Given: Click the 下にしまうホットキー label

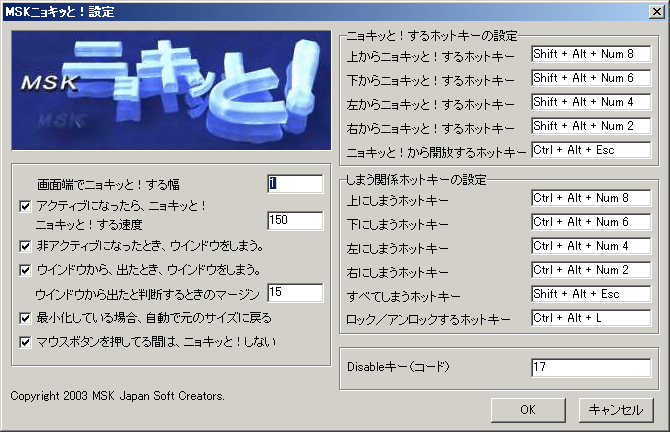Looking at the screenshot, I should [397, 224].
